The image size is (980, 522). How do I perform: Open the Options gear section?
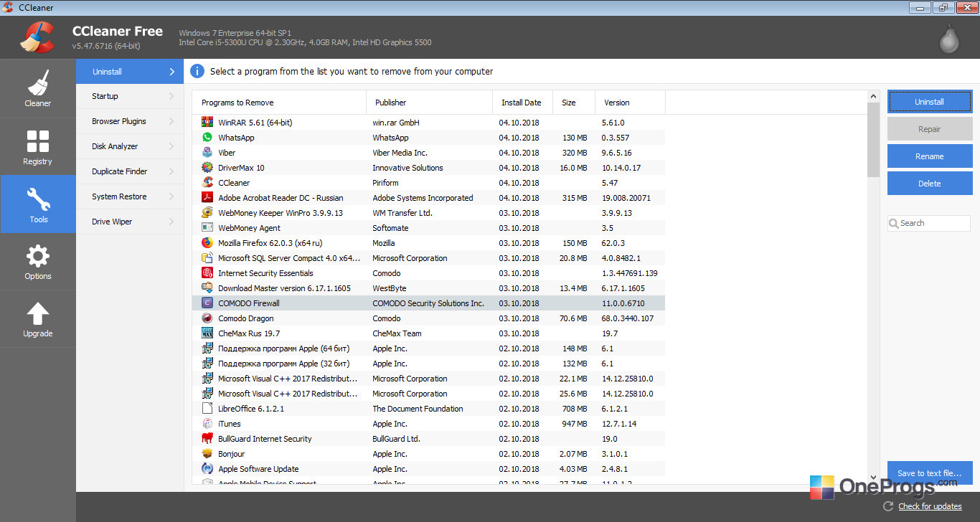tap(38, 262)
